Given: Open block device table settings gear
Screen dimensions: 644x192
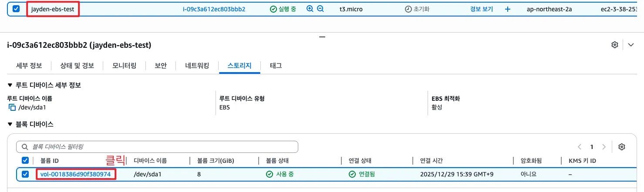Looking at the screenshot, I should point(622,147).
